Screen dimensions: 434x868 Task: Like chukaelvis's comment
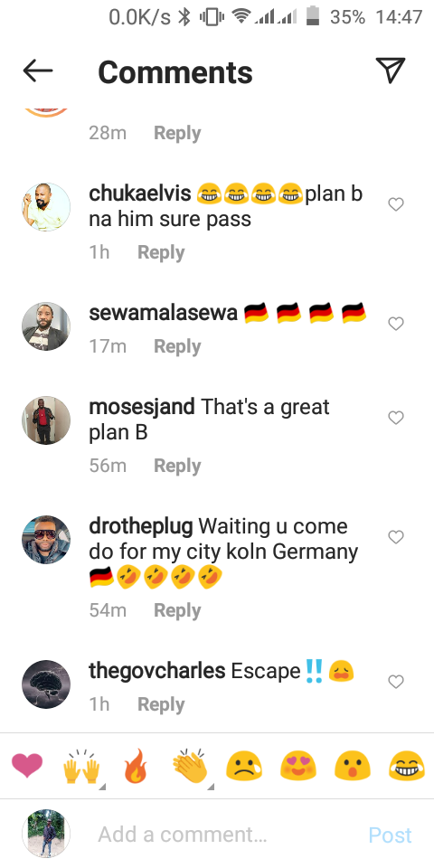coord(396,204)
